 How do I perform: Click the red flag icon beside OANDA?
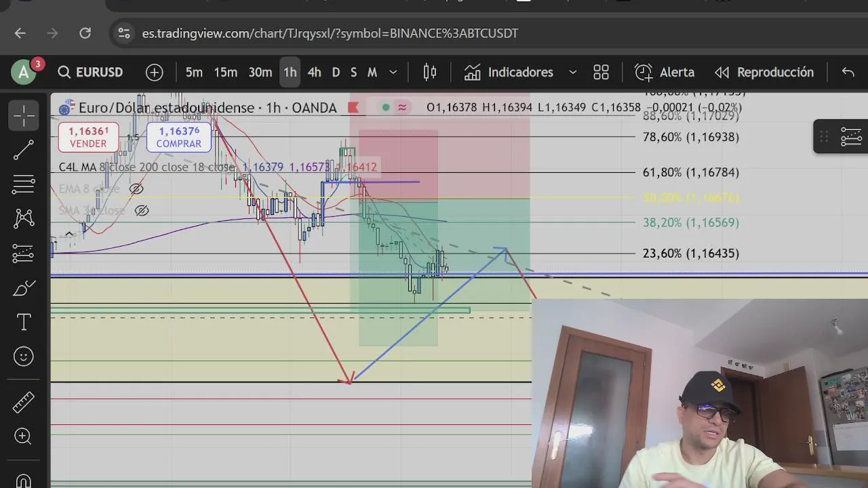[x=353, y=108]
